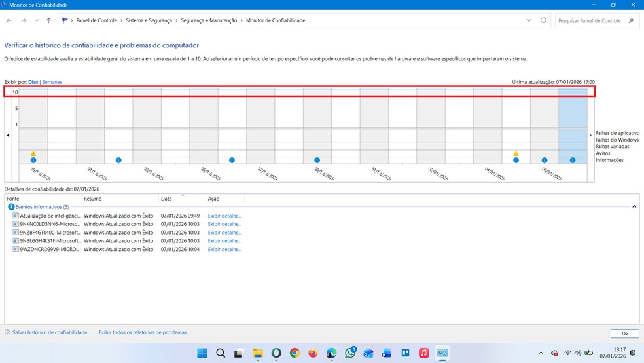This screenshot has height=363, width=644.
Task: Click the icon of the Atualização de inteligênci... row
Action: pos(16,216)
